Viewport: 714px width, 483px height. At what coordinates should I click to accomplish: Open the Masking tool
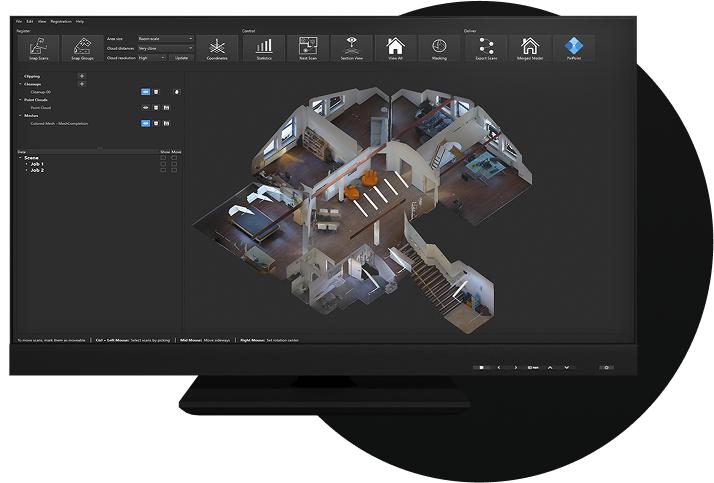(439, 48)
